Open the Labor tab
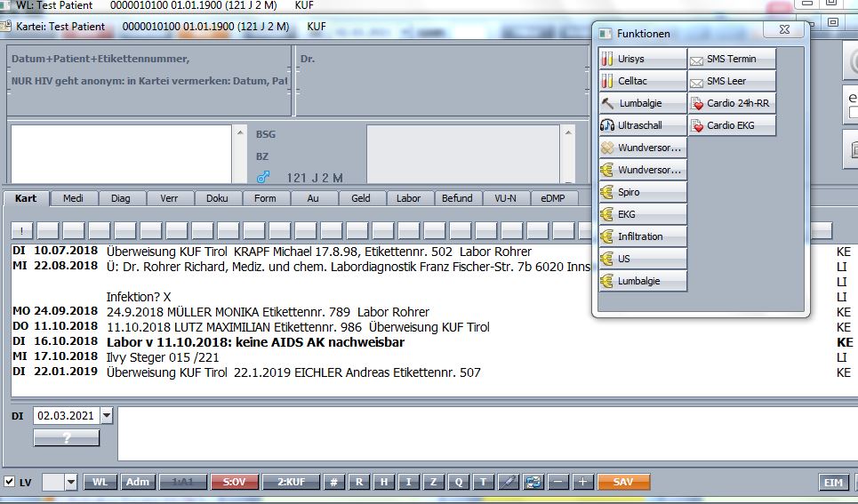This screenshot has width=858, height=504. click(x=409, y=198)
